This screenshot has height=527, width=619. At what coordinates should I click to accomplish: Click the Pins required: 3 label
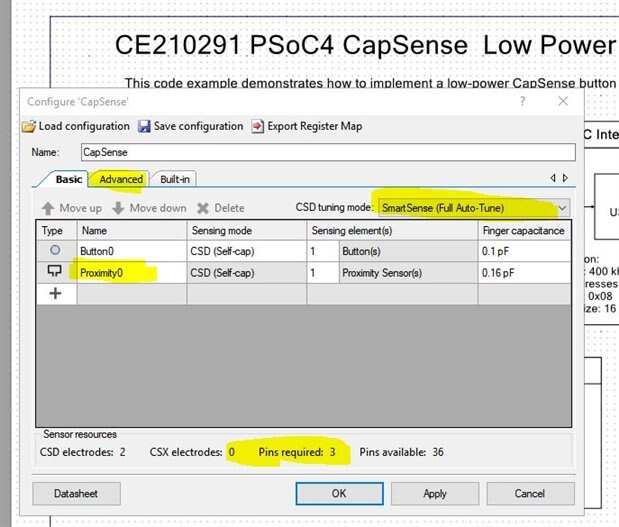click(x=297, y=452)
